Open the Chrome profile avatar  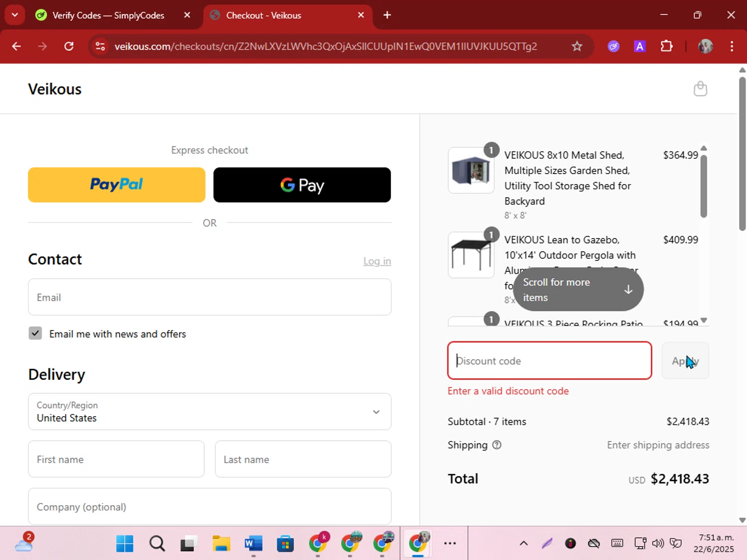[705, 46]
